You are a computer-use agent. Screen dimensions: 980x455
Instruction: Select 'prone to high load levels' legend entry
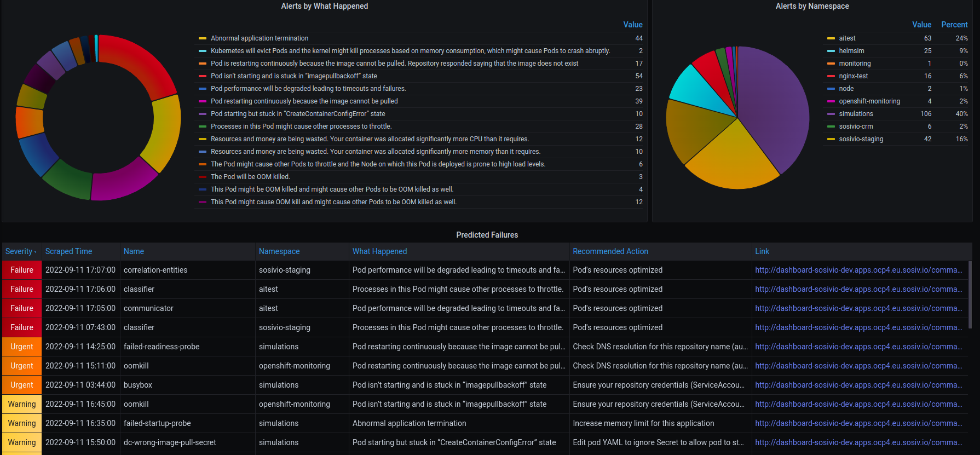click(378, 164)
